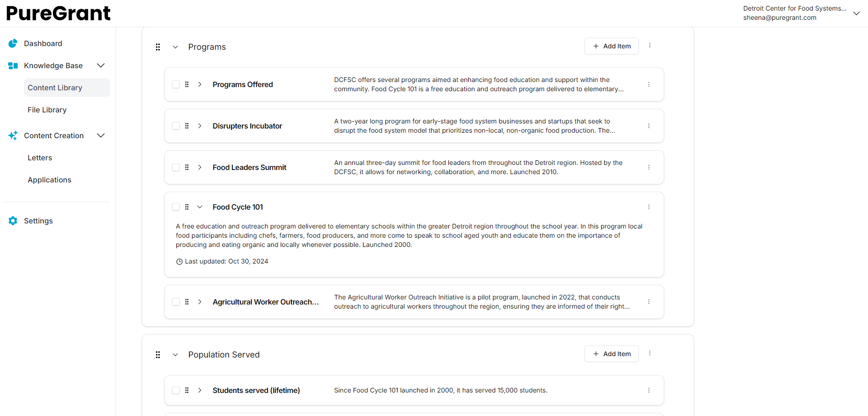This screenshot has height=416, width=868.
Task: Open Food Cycle 101 three-dot menu
Action: [x=649, y=207]
